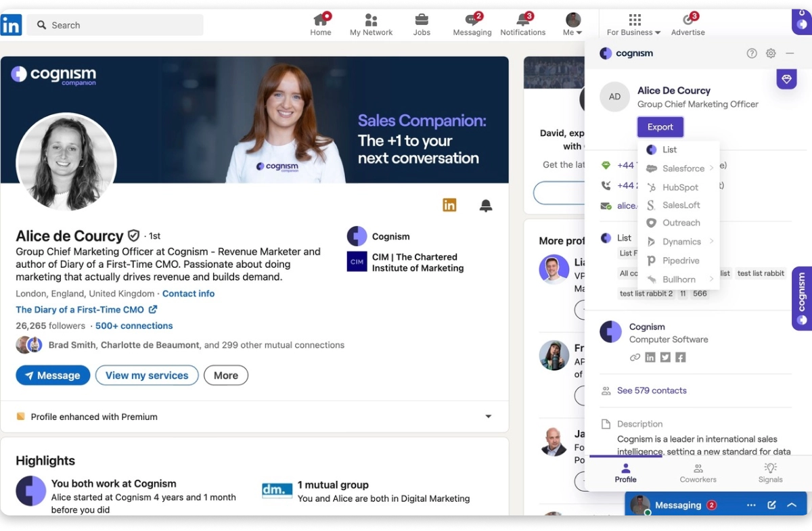
Task: Open My Network page
Action: 371,24
